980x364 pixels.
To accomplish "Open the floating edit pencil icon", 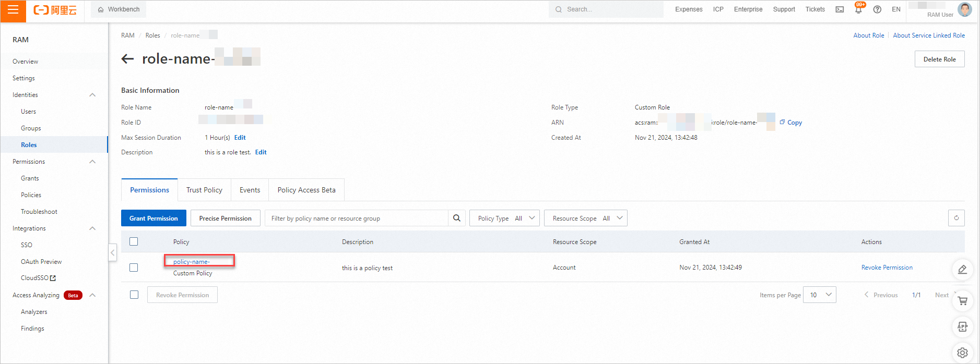I will point(963,270).
